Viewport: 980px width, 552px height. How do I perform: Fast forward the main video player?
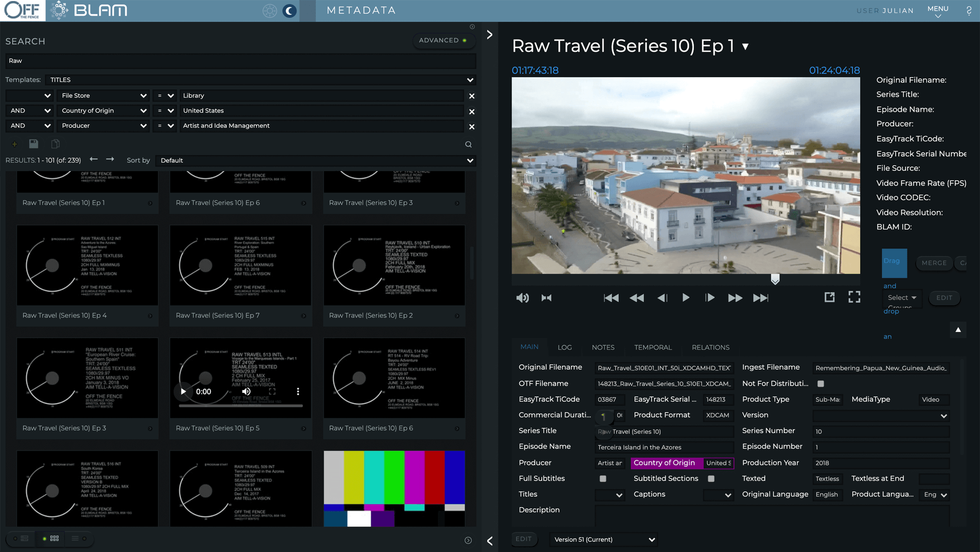735,298
